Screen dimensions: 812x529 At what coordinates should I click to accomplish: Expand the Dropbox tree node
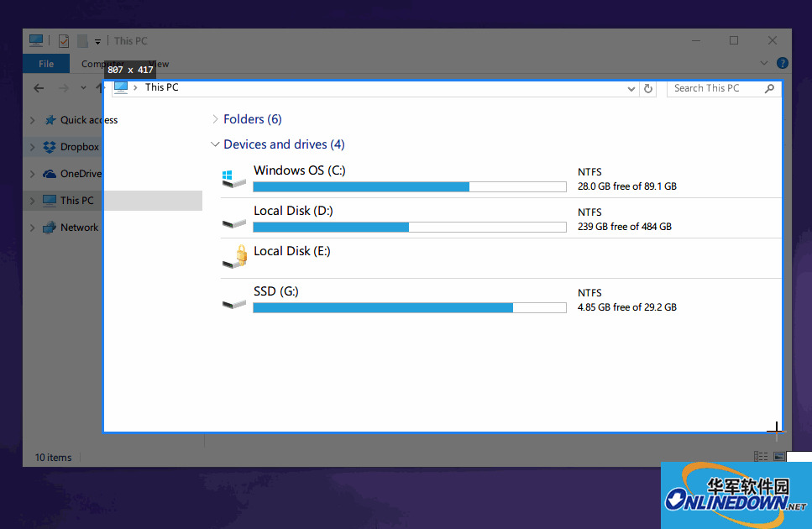click(32, 147)
